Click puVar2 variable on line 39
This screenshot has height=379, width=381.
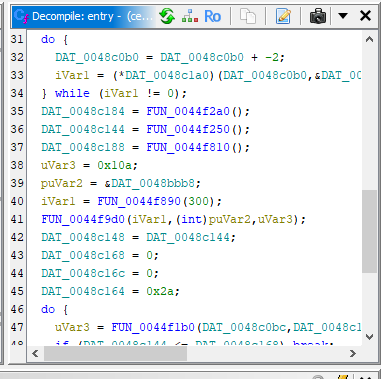point(62,183)
